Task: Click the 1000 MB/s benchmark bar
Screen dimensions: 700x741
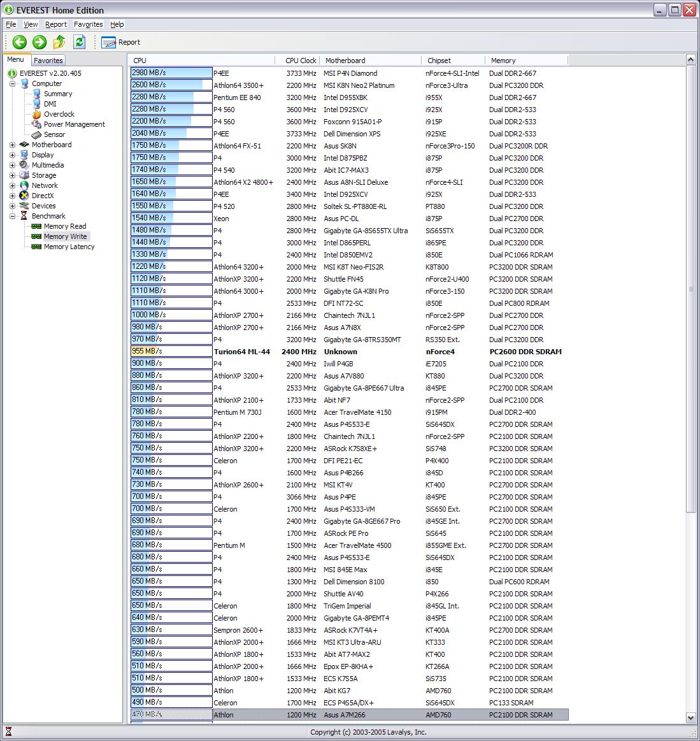Action: point(171,315)
